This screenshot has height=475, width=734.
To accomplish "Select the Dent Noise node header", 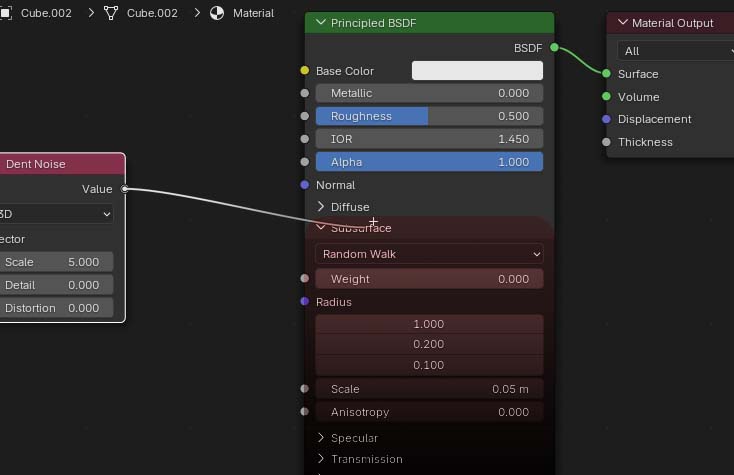I will (x=62, y=164).
